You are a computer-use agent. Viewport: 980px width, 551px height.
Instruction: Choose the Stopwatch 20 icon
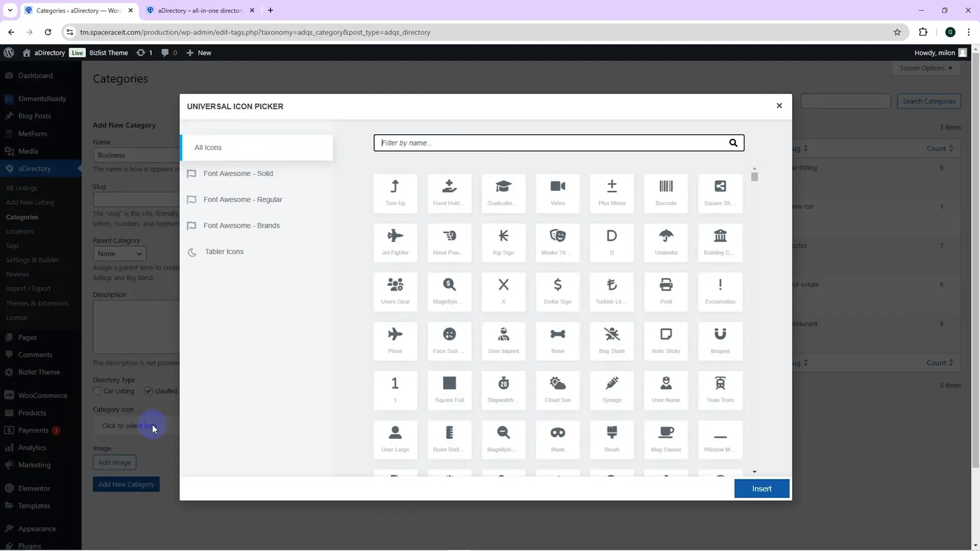pyautogui.click(x=503, y=390)
